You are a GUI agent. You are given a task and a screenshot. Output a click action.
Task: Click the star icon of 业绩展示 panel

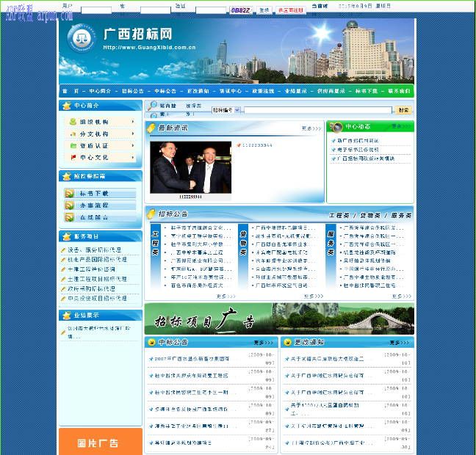coord(67,316)
